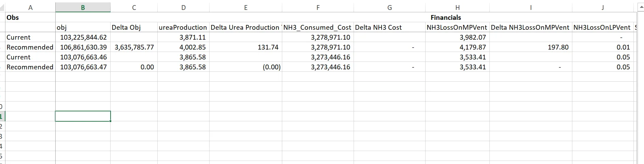Select the NH3_Consumed_Cost header cell

pyautogui.click(x=318, y=27)
